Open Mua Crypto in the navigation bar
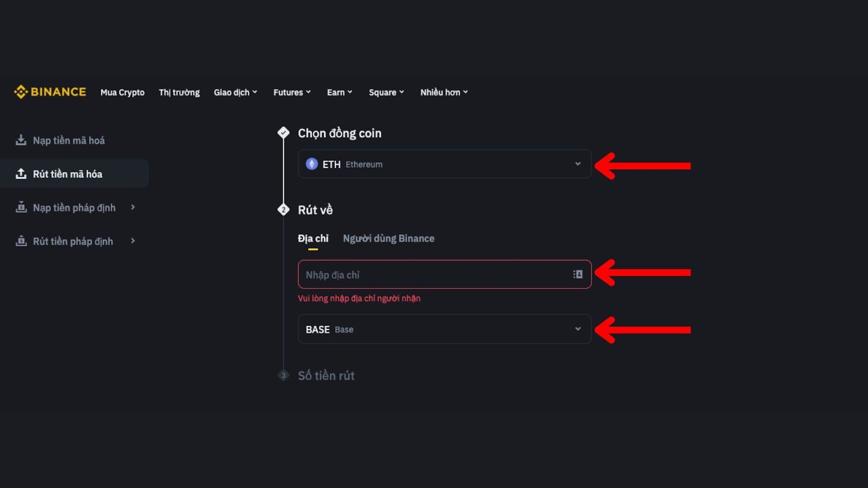Image resolution: width=868 pixels, height=488 pixels. click(x=123, y=92)
